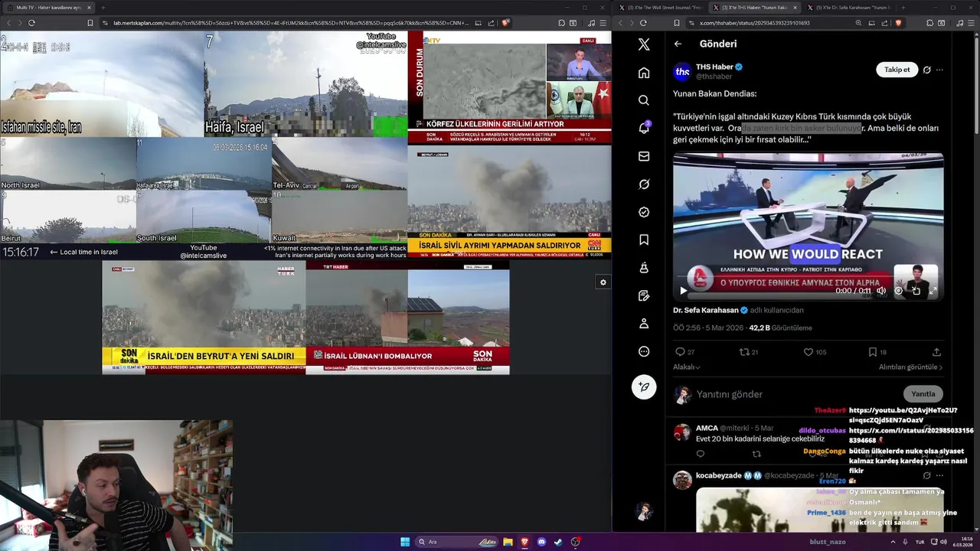Screen dimensions: 980x551
Task: Open Multi TV settings gear icon
Action: point(603,282)
